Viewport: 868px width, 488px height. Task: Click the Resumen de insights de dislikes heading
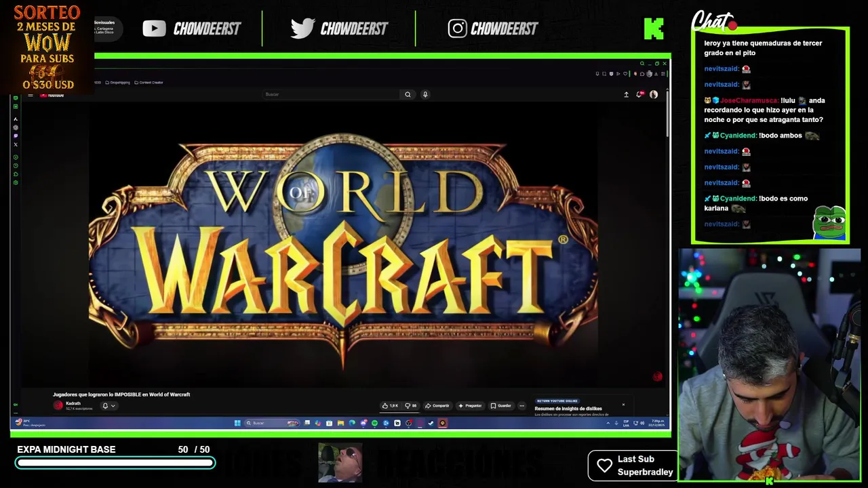(x=568, y=409)
